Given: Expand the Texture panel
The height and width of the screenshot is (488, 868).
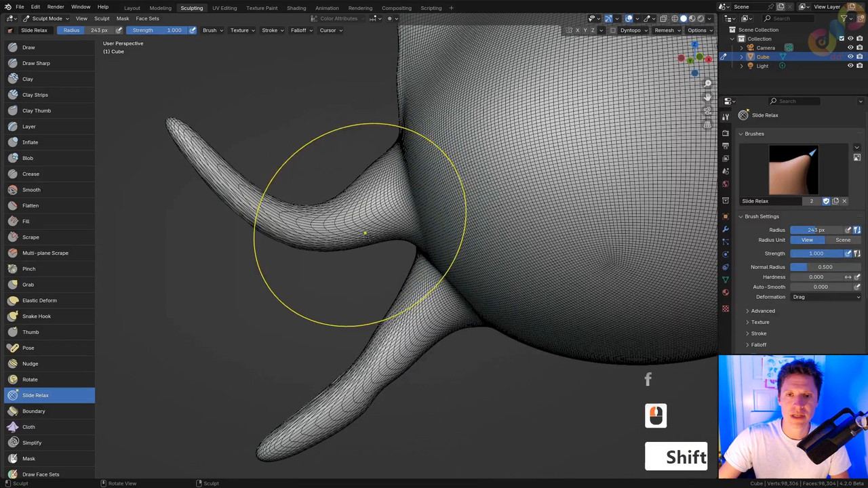Looking at the screenshot, I should pos(759,322).
